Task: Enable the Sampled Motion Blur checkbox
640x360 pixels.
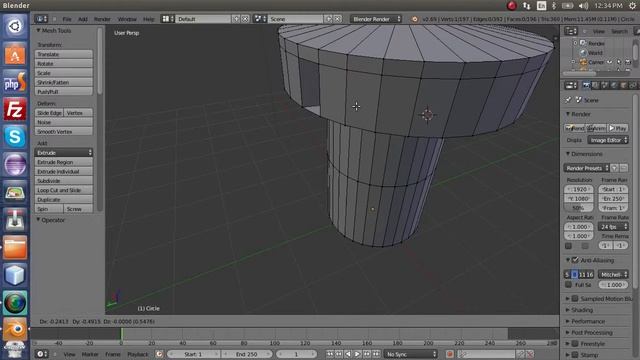Action: click(x=575, y=298)
